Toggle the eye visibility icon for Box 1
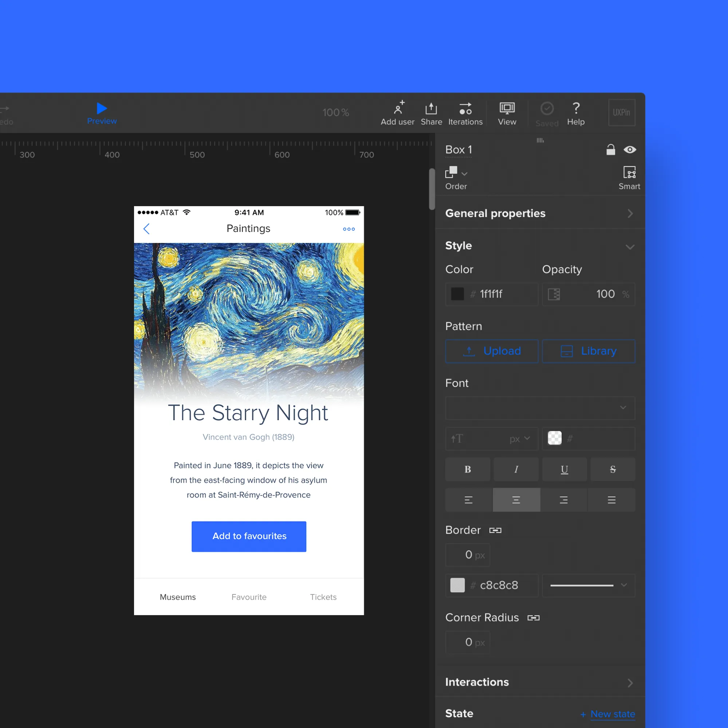Viewport: 728px width, 728px height. click(x=629, y=149)
